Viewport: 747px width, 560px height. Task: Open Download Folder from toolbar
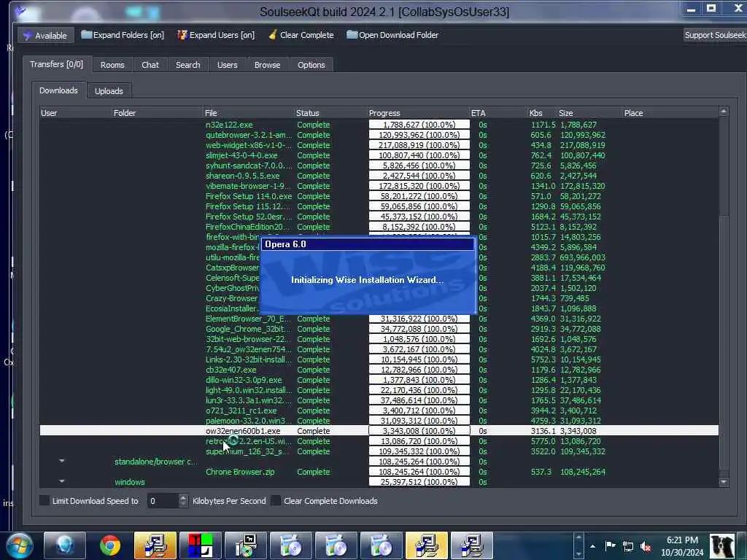[x=392, y=35]
